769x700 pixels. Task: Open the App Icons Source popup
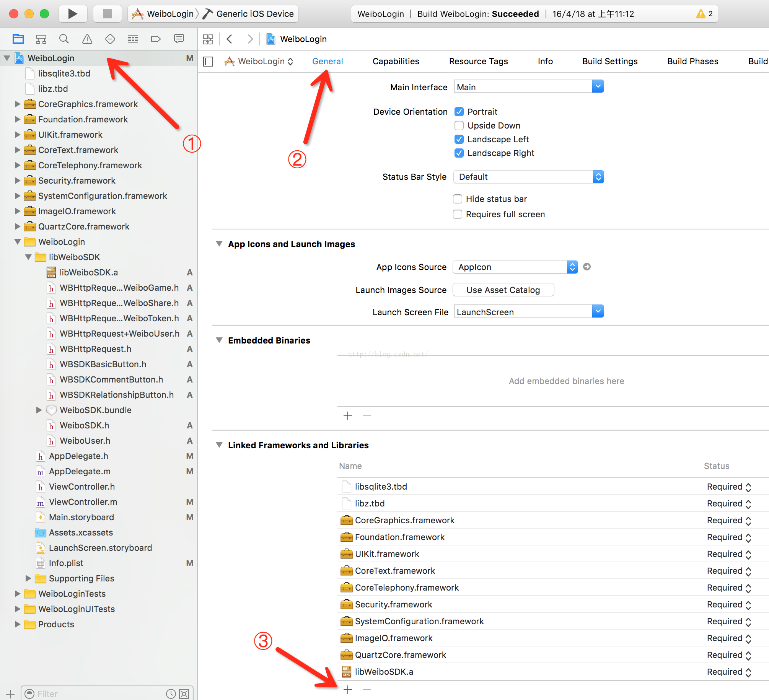click(515, 267)
